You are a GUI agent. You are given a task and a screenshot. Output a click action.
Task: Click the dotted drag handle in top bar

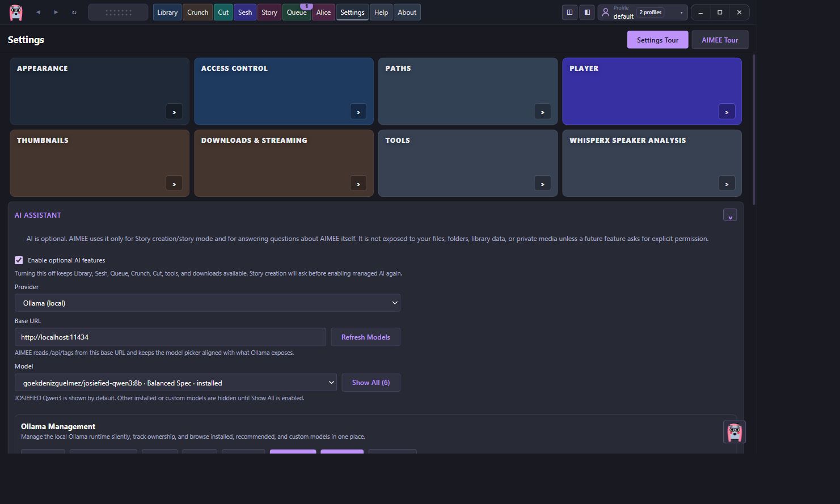coord(118,12)
